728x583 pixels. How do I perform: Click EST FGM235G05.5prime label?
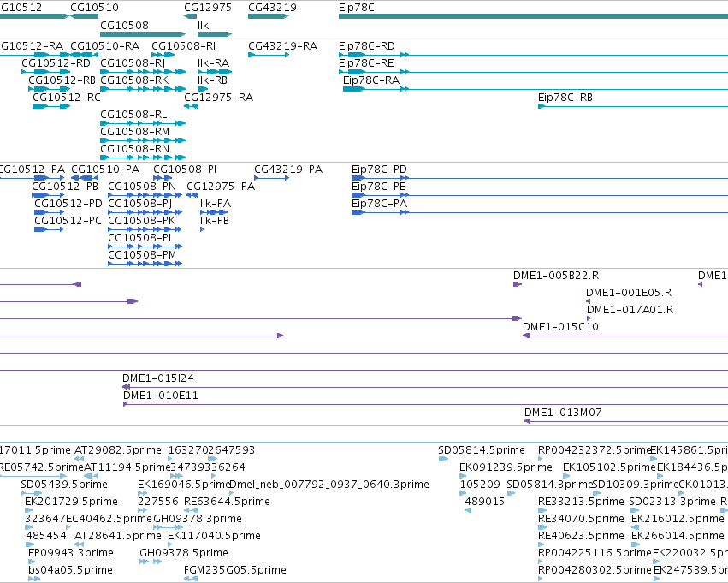pos(235,571)
